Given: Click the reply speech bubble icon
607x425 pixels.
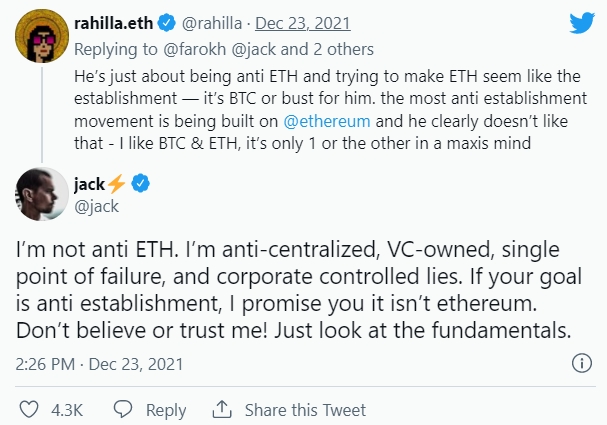Looking at the screenshot, I should (x=124, y=410).
